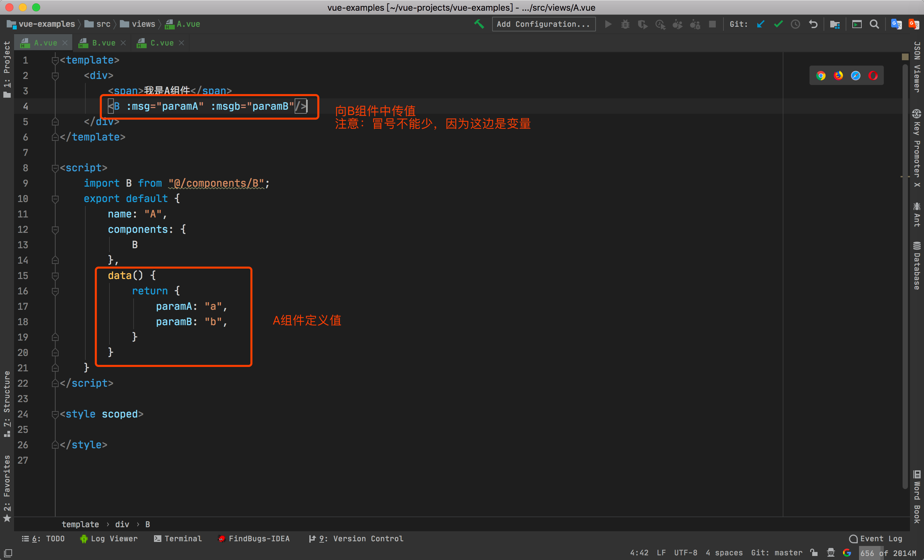924x560 pixels.
Task: Click the Debug bug icon
Action: point(625,24)
